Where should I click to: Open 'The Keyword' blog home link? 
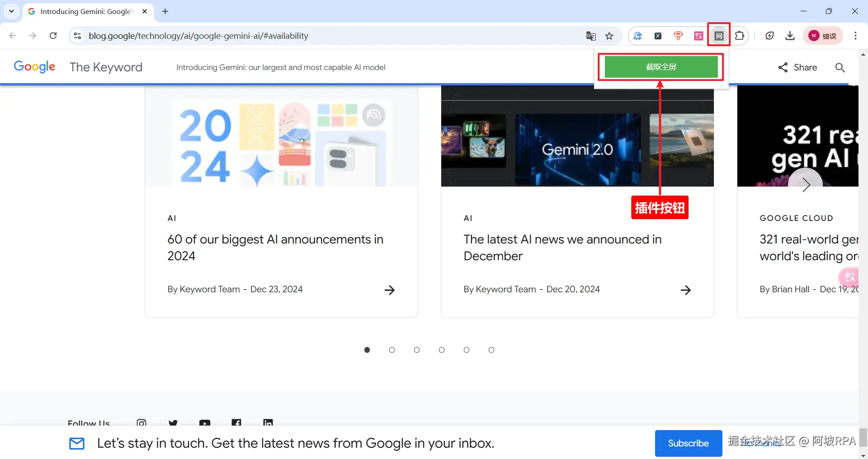[106, 67]
